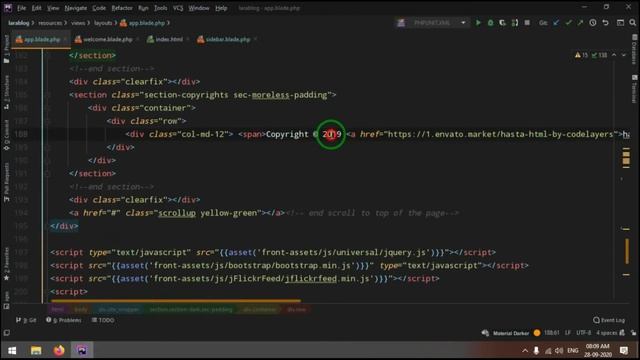Open the Favorites tool window on left stripe

[6, 264]
